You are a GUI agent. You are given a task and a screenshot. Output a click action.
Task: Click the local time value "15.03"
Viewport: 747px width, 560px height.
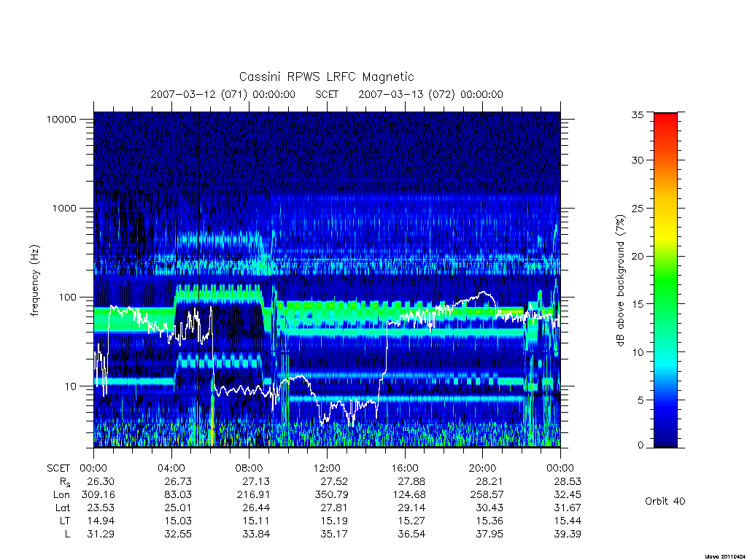(x=178, y=521)
